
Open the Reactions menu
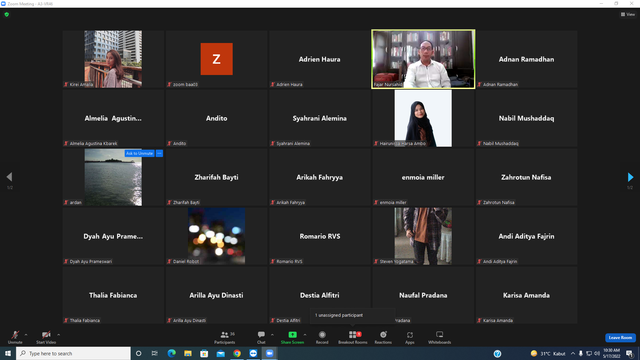pyautogui.click(x=383, y=337)
